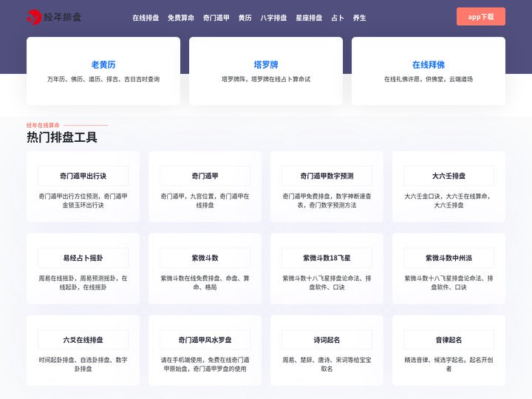Click the 紫微斗数在线免费排盘 description

pyautogui.click(x=205, y=282)
